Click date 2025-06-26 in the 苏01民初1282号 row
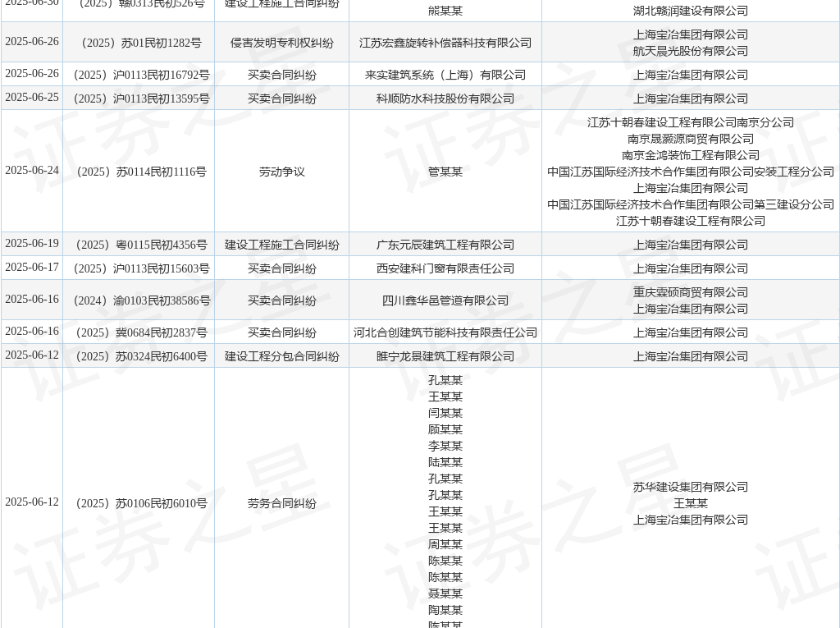The image size is (840, 628). [x=32, y=42]
